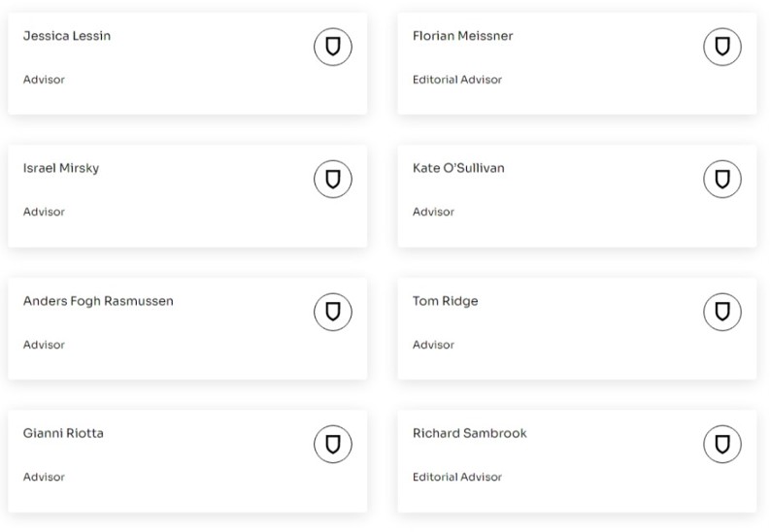
Task: Open the Tom Ridge name link
Action: 445,301
